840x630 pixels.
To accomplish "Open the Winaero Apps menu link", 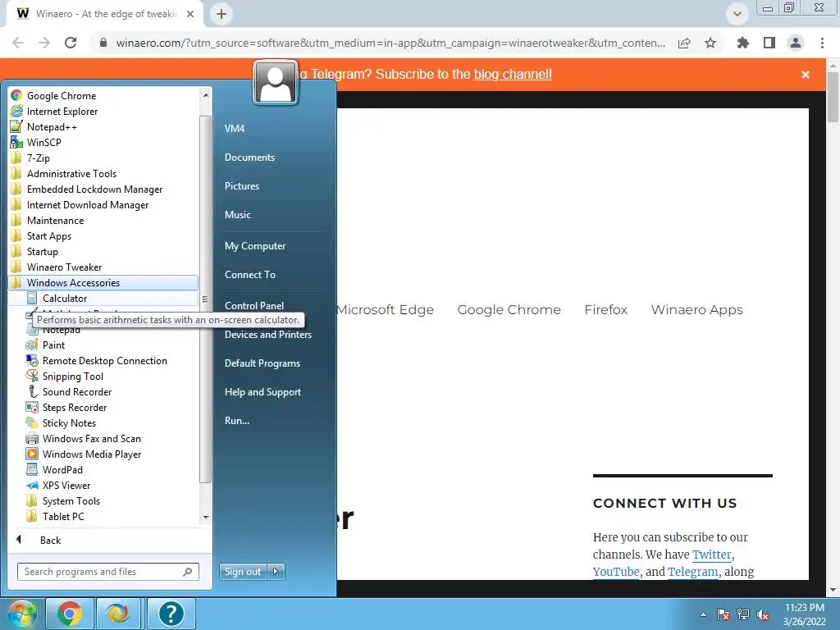I will (x=697, y=309).
